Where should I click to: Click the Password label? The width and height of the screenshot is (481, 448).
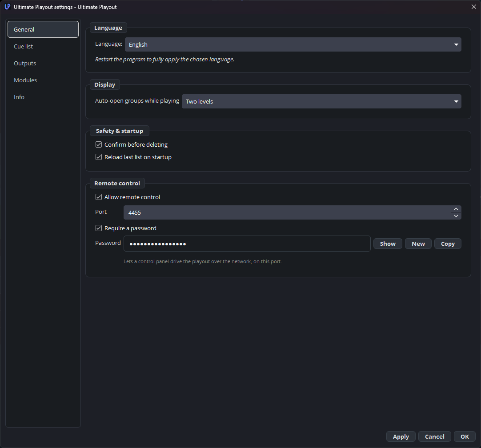pyautogui.click(x=108, y=243)
